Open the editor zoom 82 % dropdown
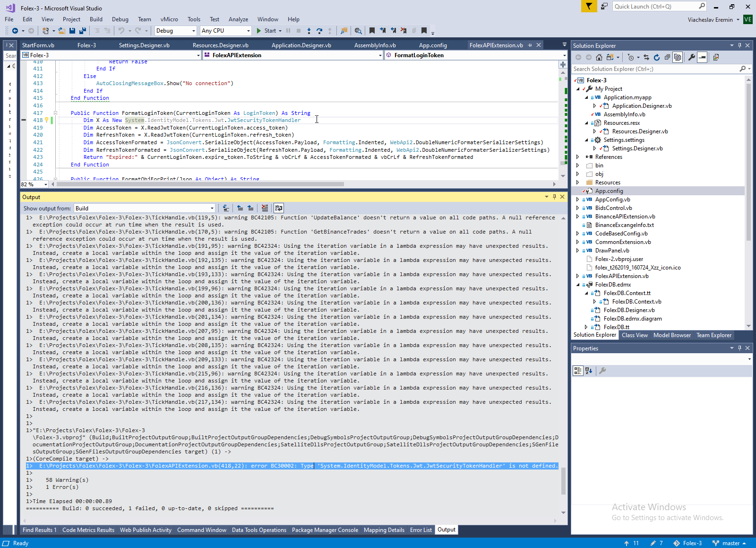This screenshot has height=548, width=756. [x=34, y=184]
